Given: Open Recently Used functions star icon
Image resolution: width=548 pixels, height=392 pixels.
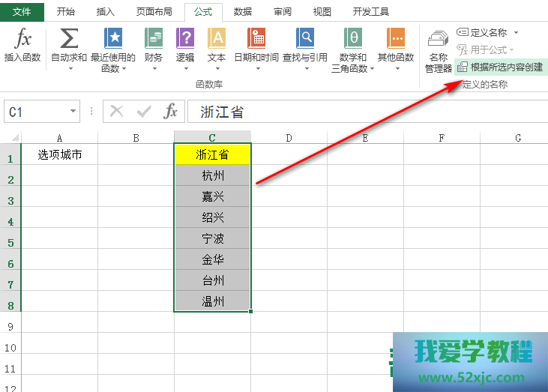Looking at the screenshot, I should (113, 39).
